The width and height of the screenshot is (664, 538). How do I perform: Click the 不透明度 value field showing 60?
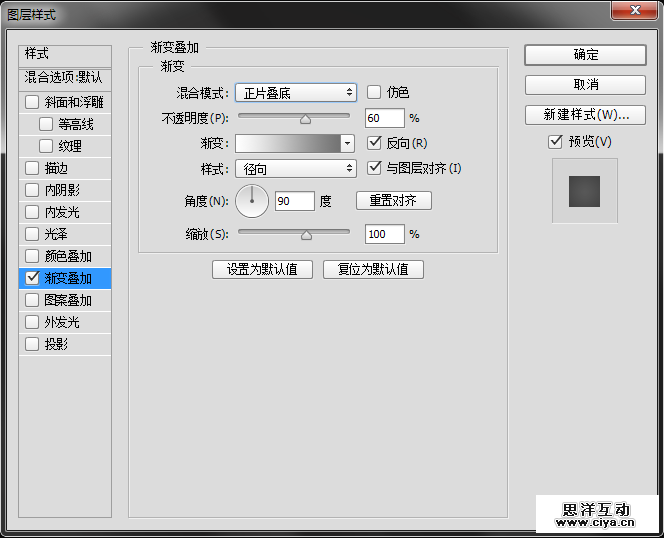[x=385, y=118]
